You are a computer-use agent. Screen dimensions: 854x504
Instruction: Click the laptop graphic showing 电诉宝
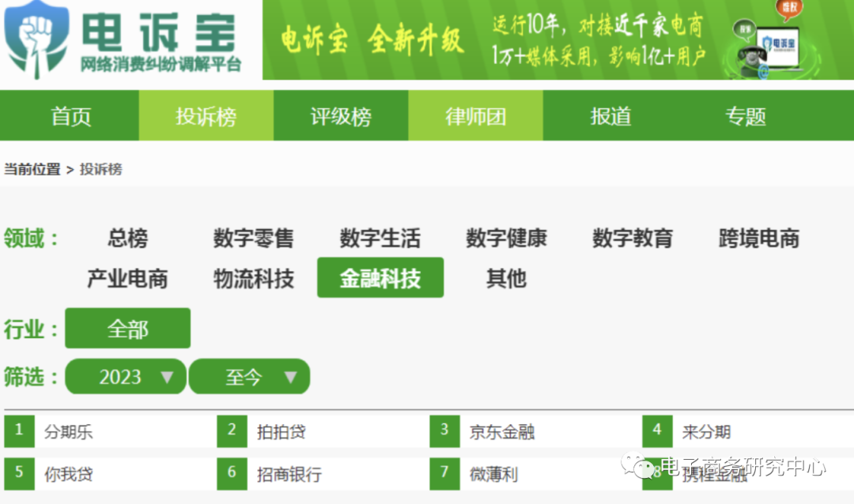(779, 44)
